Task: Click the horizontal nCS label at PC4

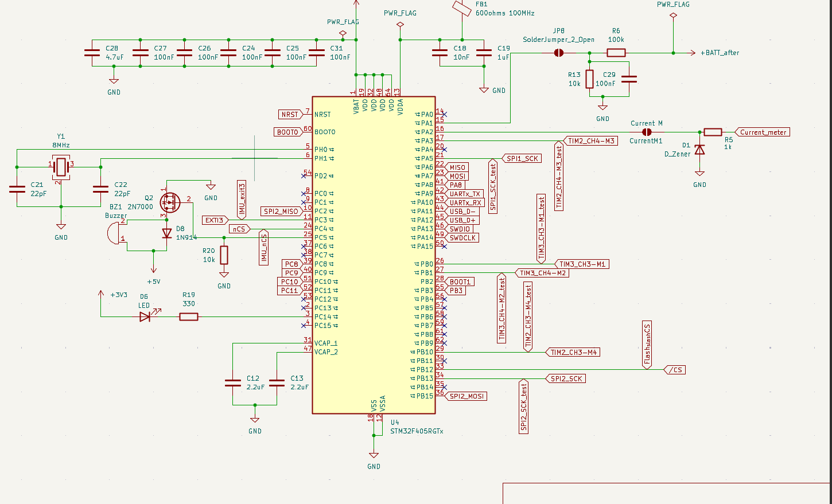Action: tap(240, 229)
